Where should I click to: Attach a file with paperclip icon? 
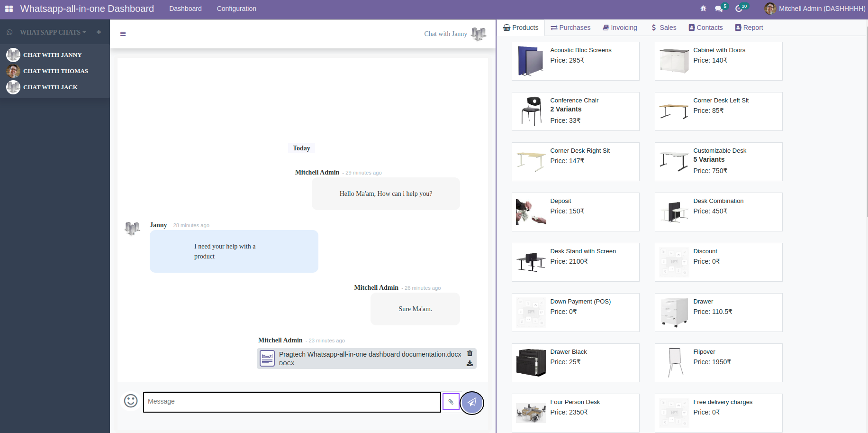coord(451,402)
